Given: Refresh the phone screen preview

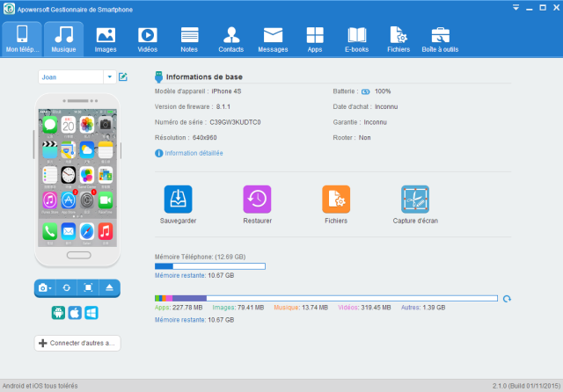Looking at the screenshot, I should tap(67, 288).
